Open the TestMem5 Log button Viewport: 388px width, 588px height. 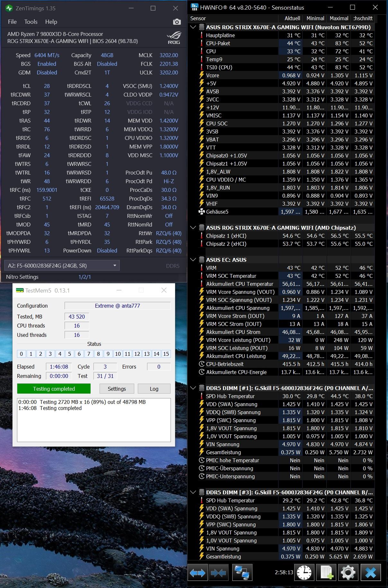[154, 389]
